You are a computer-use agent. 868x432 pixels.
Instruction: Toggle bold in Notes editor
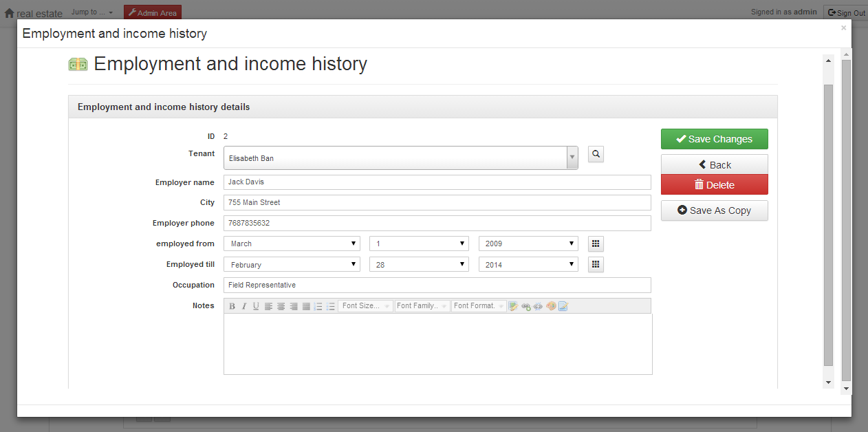click(x=232, y=306)
